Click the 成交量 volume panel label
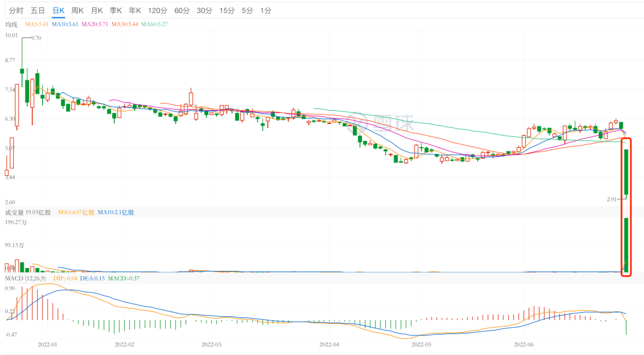The width and height of the screenshot is (644, 355). (x=14, y=212)
